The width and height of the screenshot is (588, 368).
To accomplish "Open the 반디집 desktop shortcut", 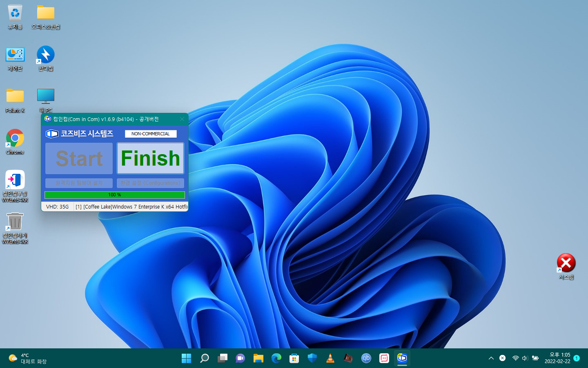I will coord(46,59).
